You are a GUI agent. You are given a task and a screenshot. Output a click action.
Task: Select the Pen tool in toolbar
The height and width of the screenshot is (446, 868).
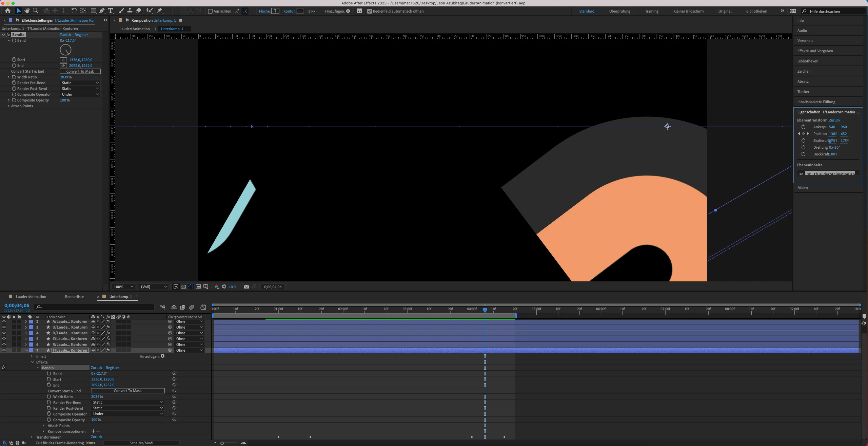click(102, 11)
